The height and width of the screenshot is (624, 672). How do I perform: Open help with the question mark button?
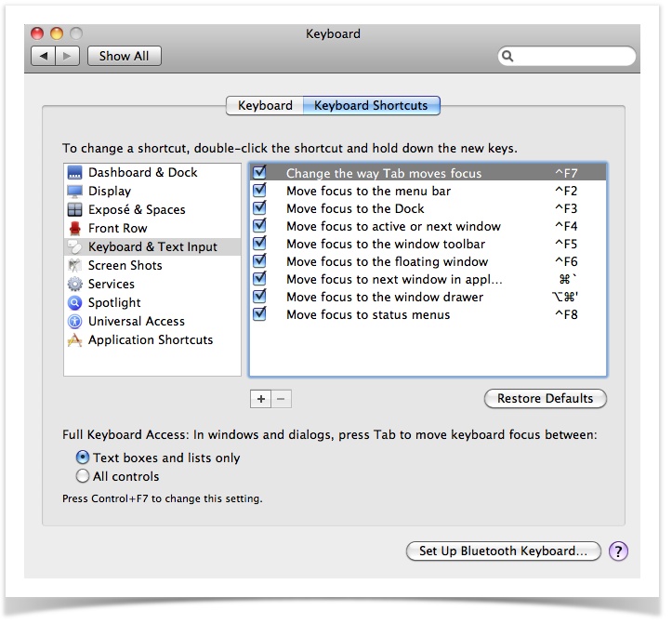(x=618, y=551)
